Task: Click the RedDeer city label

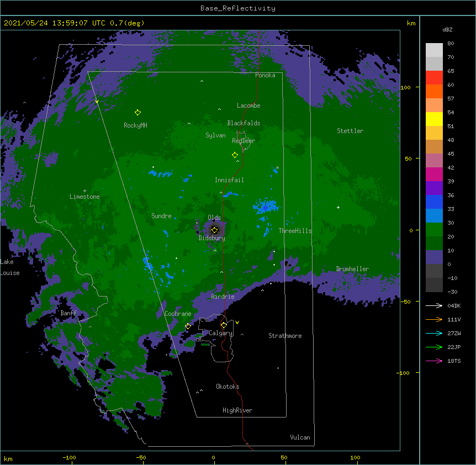Action: point(244,141)
